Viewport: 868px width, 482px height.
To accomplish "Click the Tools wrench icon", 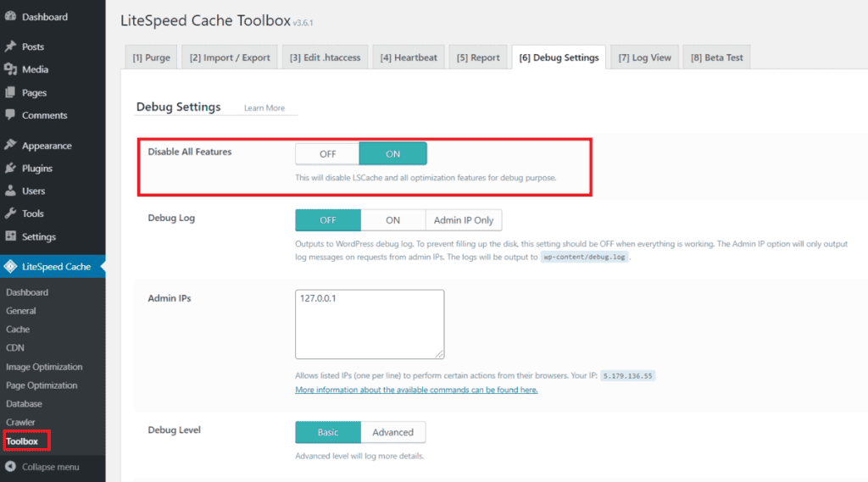I will (10, 213).
